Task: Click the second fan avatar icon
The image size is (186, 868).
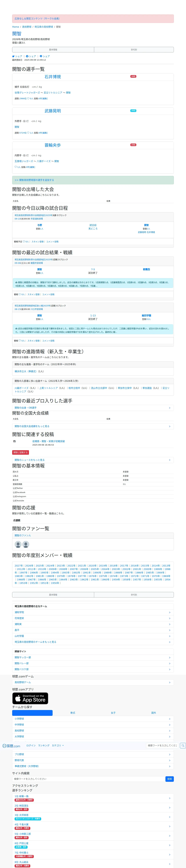Action: point(26,544)
